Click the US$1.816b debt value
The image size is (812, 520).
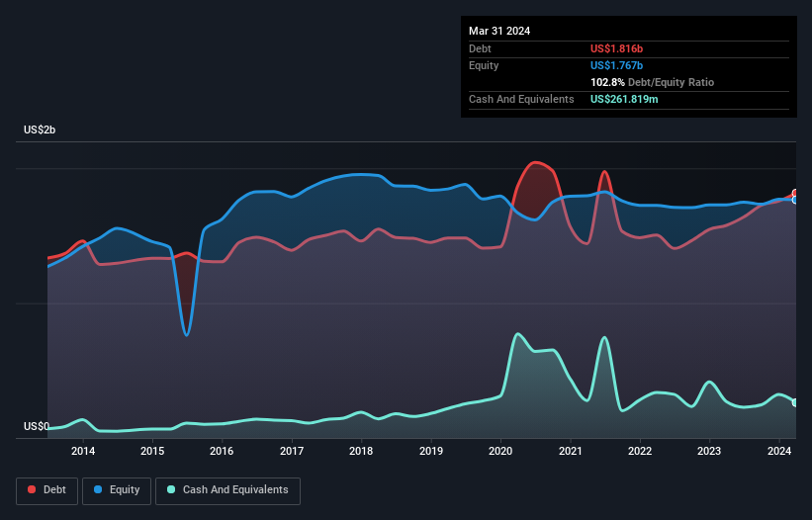click(x=616, y=48)
